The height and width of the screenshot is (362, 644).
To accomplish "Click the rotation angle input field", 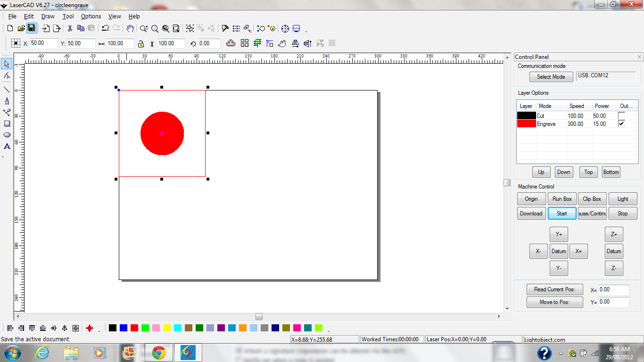I will (209, 43).
